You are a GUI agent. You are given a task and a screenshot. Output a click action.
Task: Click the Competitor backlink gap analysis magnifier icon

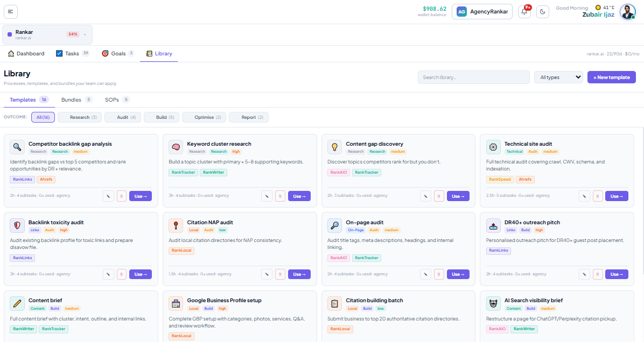pyautogui.click(x=17, y=147)
